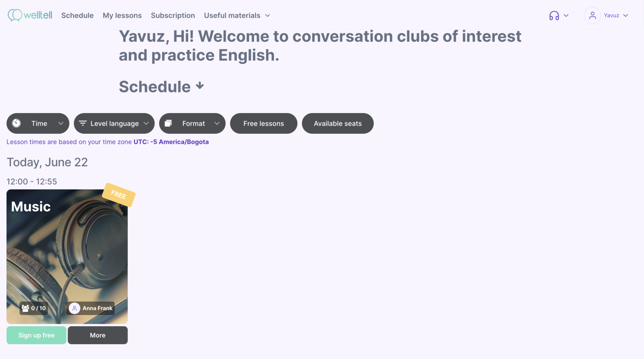Viewport: 644px width, 359px height.
Task: Open the Subscription menu item
Action: [172, 16]
